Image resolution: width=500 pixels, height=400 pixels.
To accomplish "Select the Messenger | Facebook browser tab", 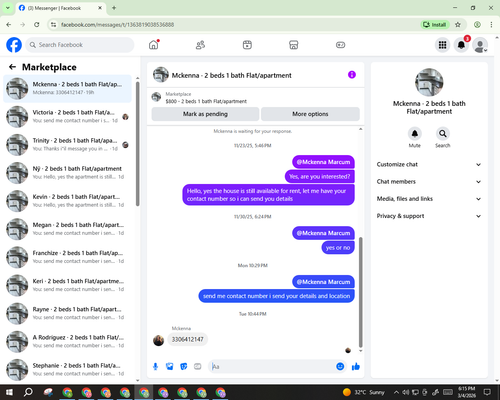I will pos(60,8).
